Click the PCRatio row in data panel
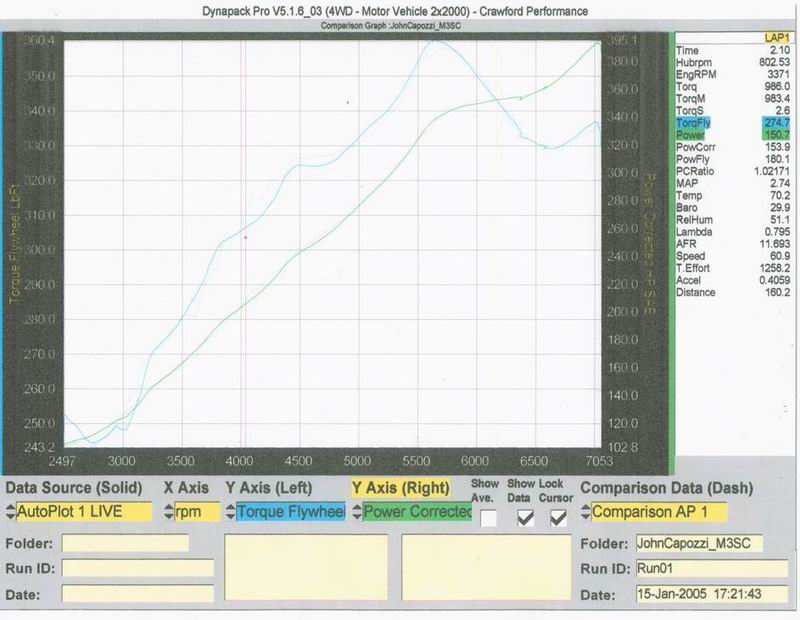 [x=733, y=171]
